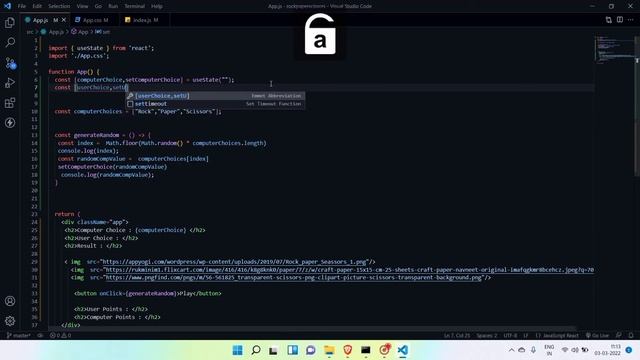
Task: Click the minimap code preview
Action: pos(615,50)
